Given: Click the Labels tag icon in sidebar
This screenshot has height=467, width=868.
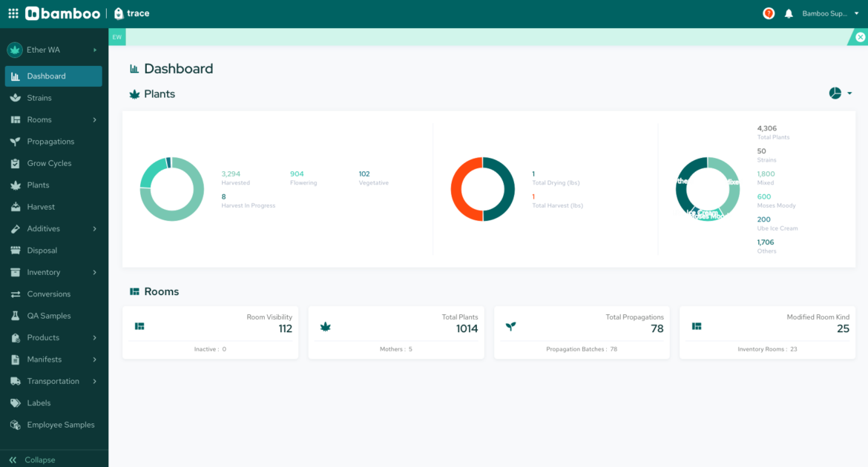Looking at the screenshot, I should (x=14, y=403).
